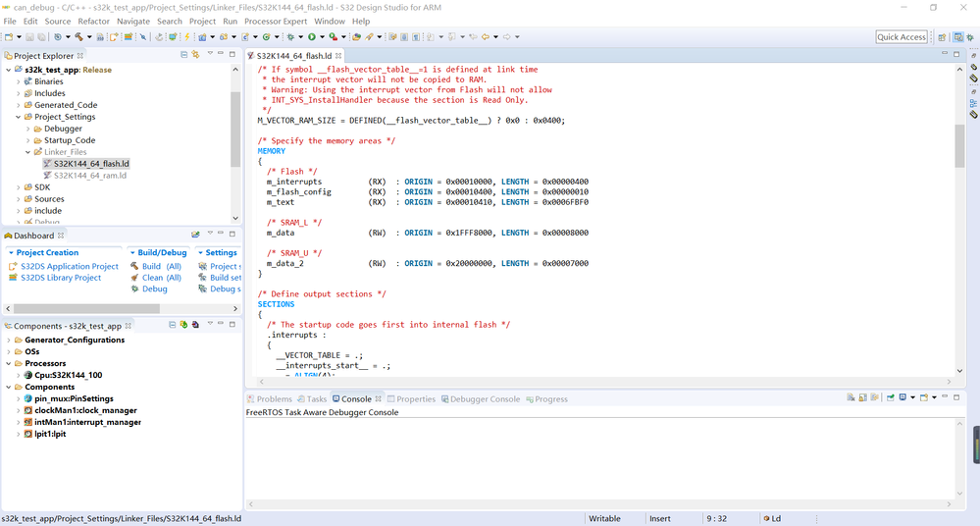Expand the Binaries tree node

coord(18,81)
